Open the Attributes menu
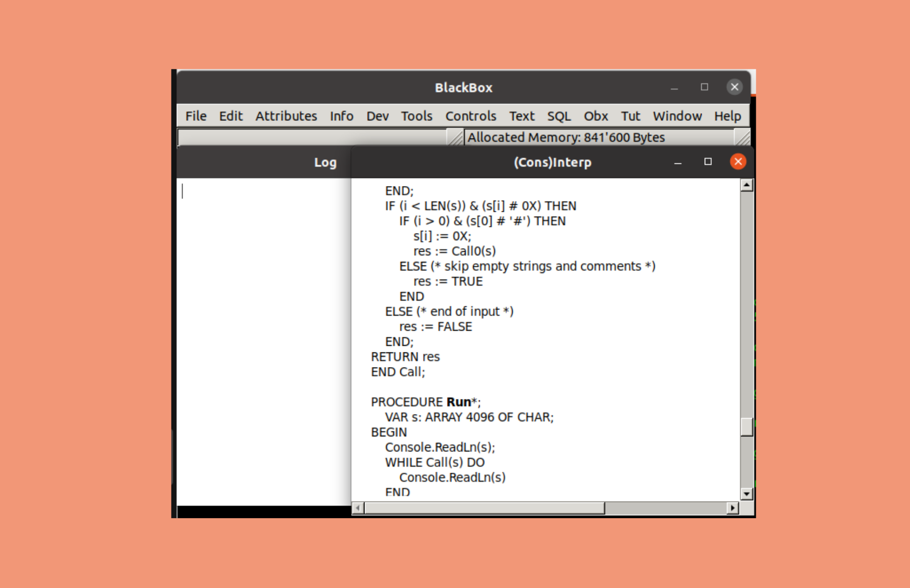The image size is (910, 588). point(286,116)
